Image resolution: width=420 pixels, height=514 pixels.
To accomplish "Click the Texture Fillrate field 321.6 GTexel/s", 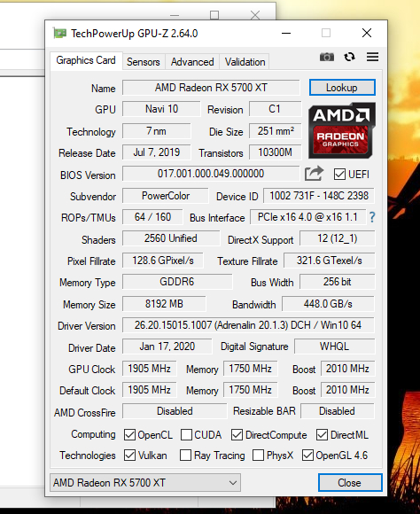I will pyautogui.click(x=330, y=261).
